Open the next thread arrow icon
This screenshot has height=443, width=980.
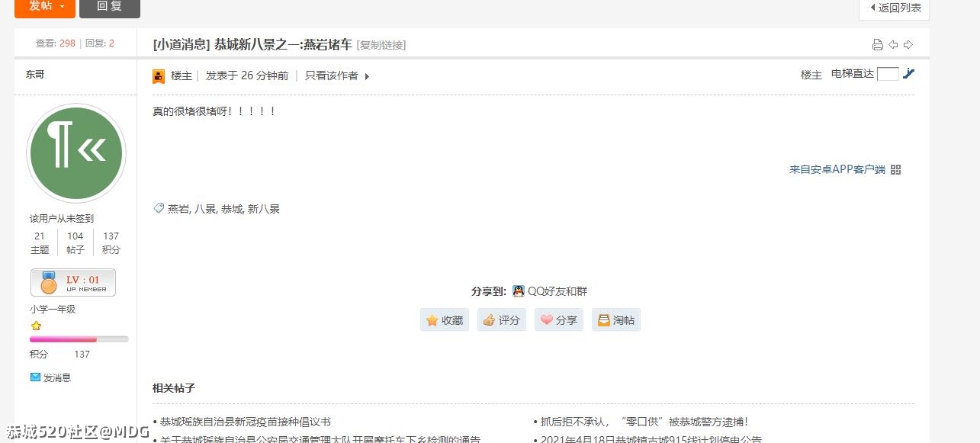click(908, 44)
